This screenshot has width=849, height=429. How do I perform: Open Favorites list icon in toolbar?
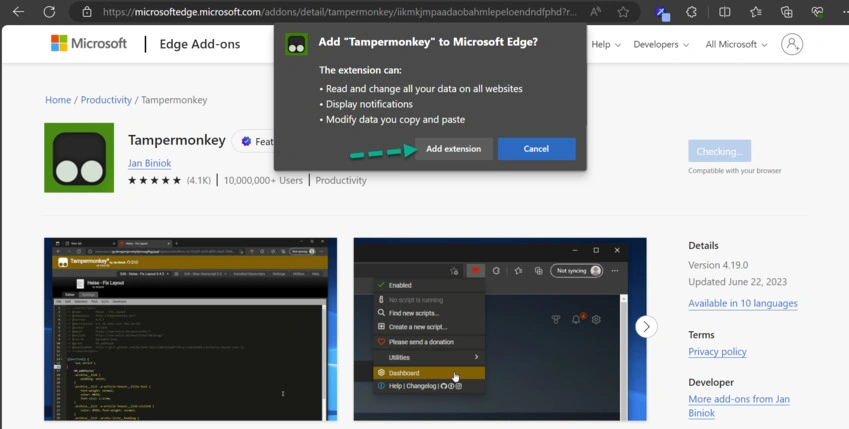(x=756, y=12)
